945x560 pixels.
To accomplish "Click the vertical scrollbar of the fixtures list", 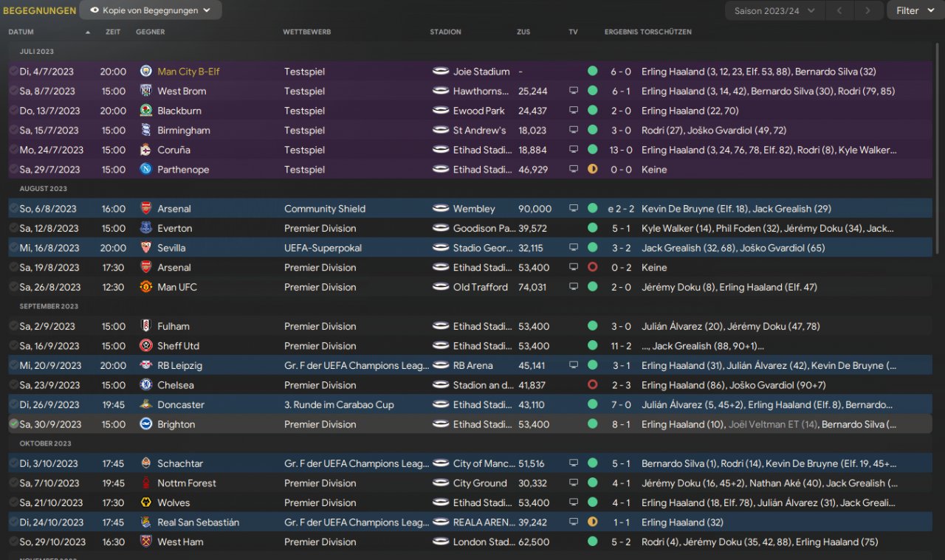I will pos(939,148).
